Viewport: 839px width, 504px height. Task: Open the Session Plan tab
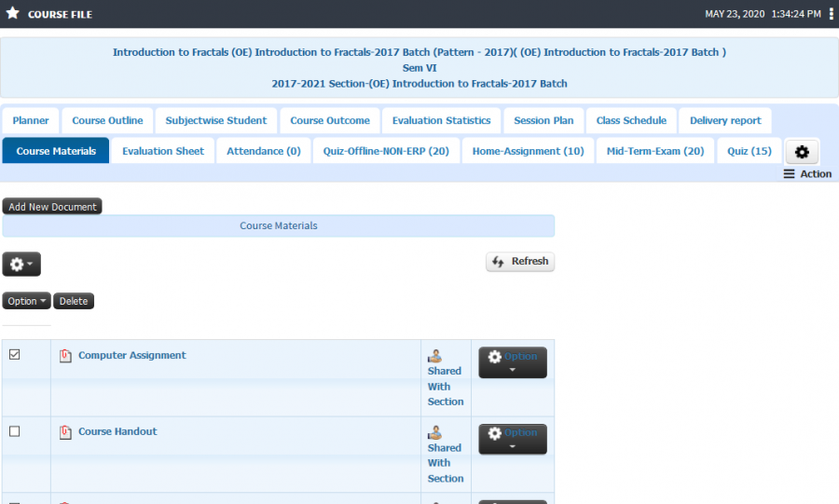[x=543, y=120]
